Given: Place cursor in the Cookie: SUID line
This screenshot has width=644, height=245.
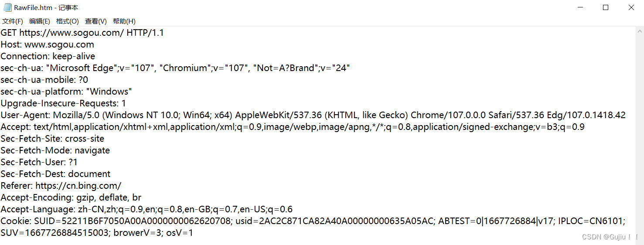Looking at the screenshot, I should coord(313,221).
